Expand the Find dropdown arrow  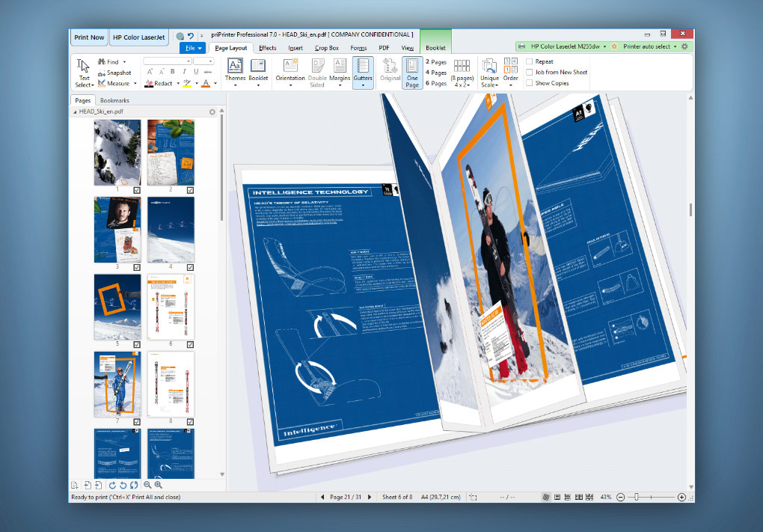click(x=124, y=62)
